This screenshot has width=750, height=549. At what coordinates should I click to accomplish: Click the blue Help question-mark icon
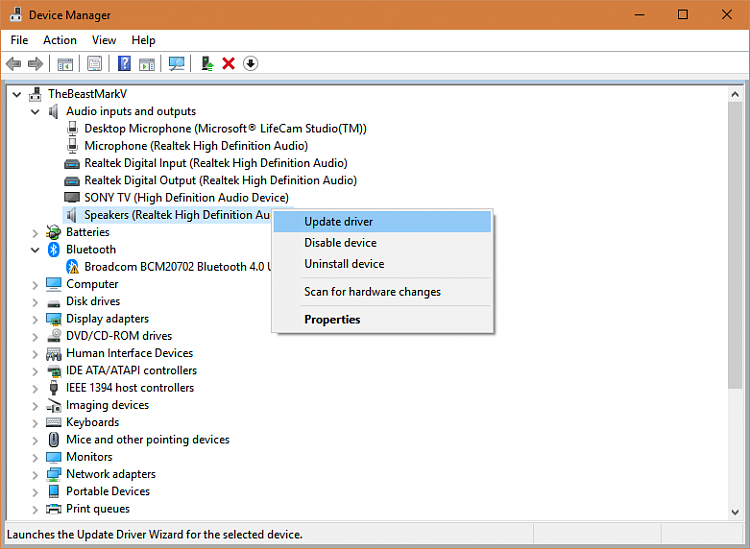124,64
